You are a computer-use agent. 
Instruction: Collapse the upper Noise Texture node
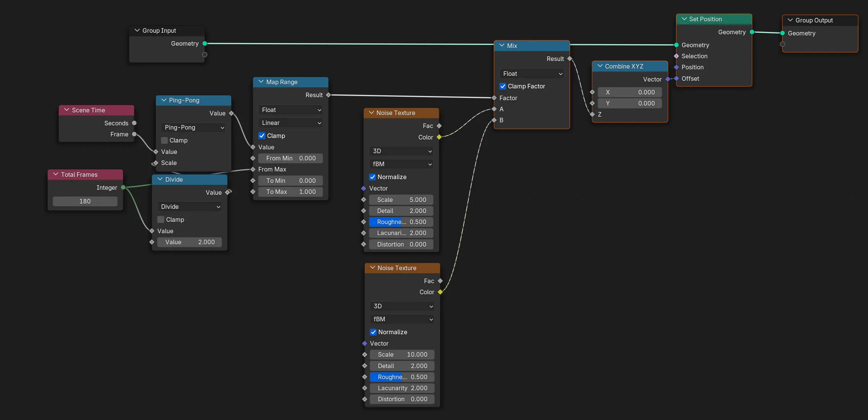[372, 113]
